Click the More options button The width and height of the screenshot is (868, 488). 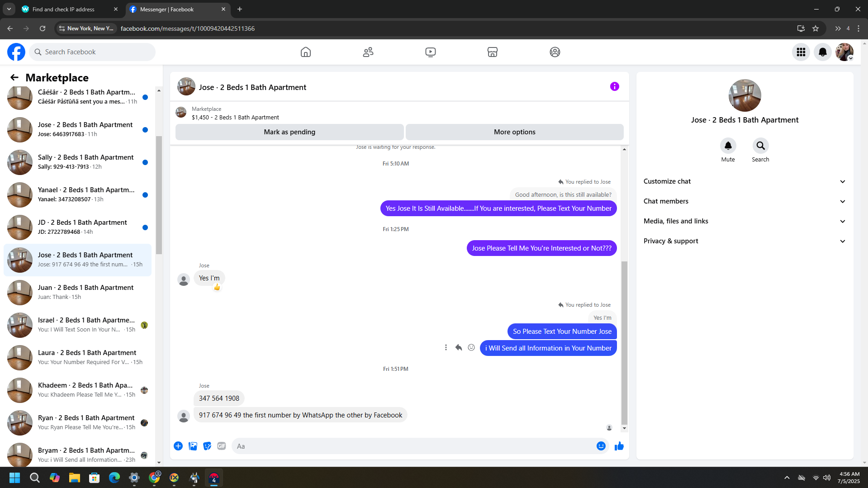[515, 132]
